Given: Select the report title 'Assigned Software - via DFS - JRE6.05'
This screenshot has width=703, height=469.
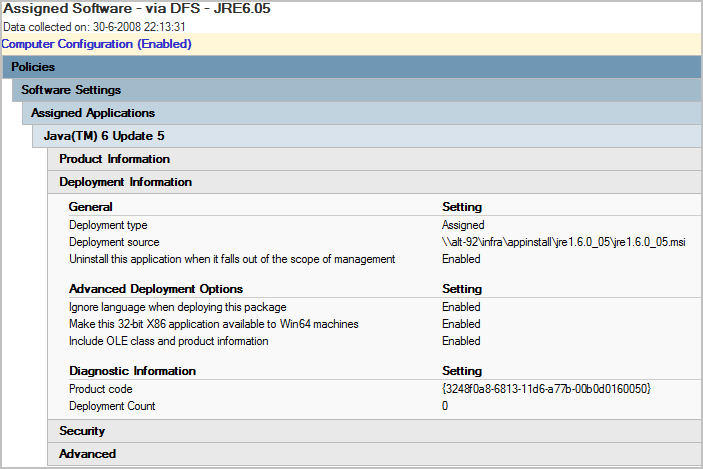Looking at the screenshot, I should [137, 9].
